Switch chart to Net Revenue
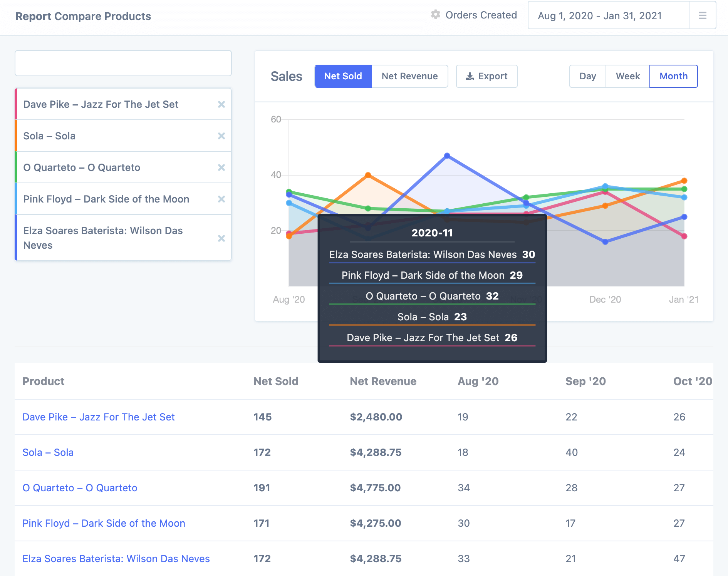 [409, 76]
